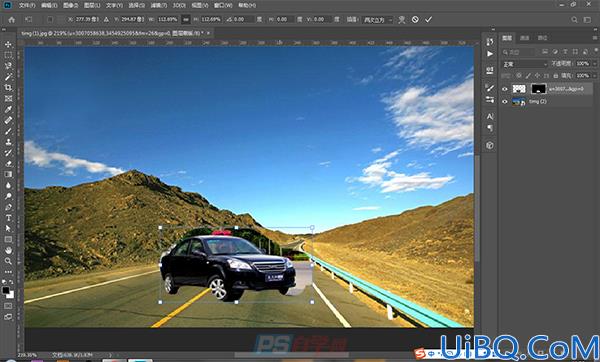
Task: Select the Path Selection tool
Action: tap(8, 228)
